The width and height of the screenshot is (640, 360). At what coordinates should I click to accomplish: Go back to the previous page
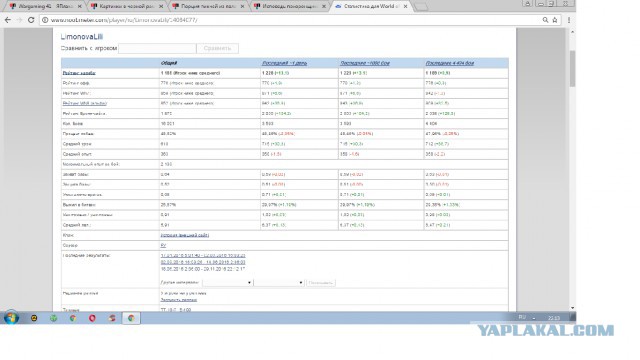8,20
